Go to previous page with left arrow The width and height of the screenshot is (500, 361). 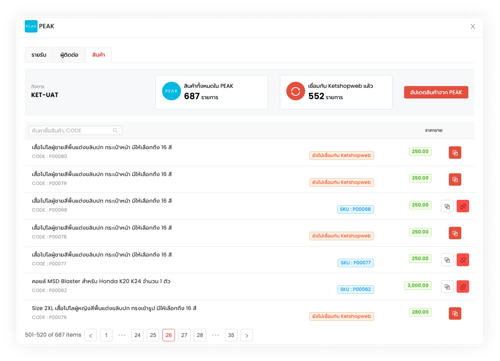[91, 335]
